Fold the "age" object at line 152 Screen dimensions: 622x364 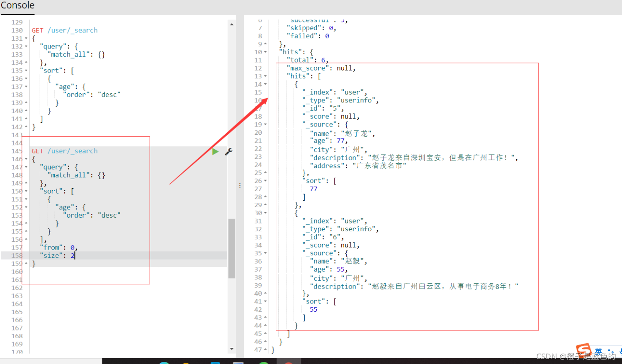pyautogui.click(x=26, y=207)
